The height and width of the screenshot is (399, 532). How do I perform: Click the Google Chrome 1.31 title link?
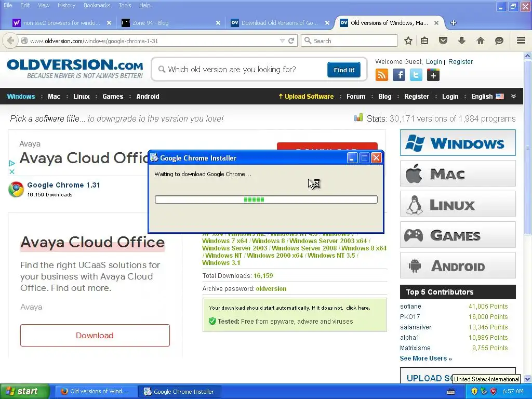(63, 185)
